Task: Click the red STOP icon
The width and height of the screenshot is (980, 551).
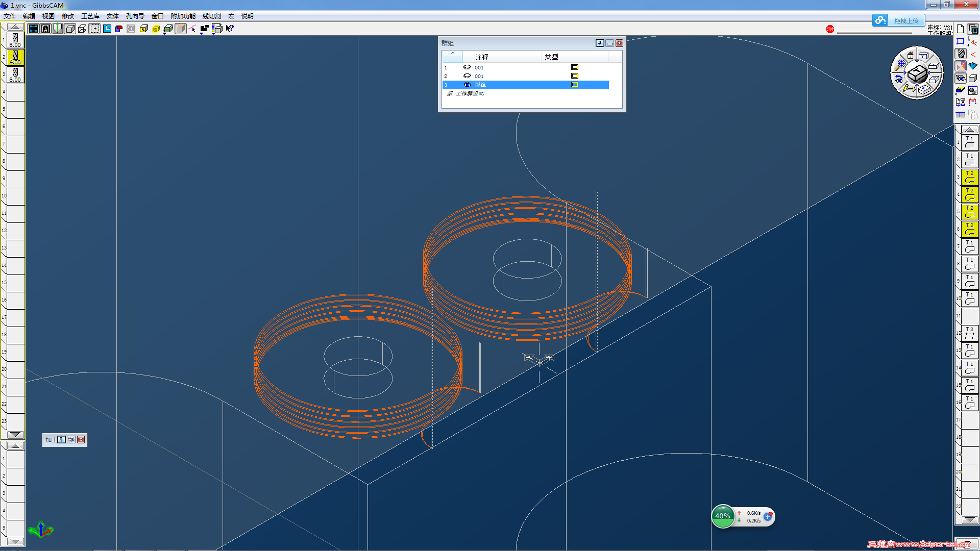Action: (x=830, y=29)
